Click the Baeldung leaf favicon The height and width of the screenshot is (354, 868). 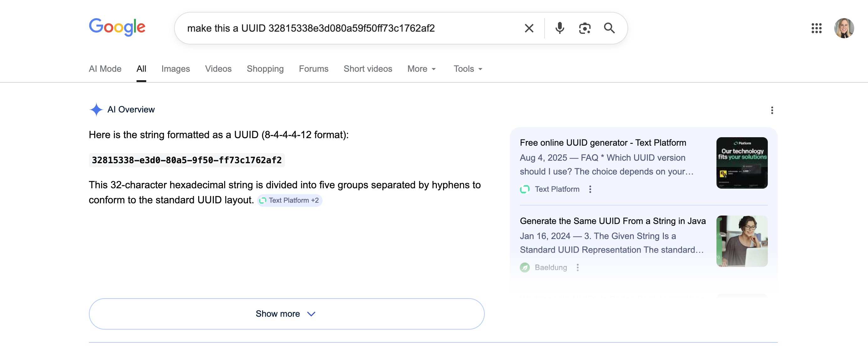point(524,267)
